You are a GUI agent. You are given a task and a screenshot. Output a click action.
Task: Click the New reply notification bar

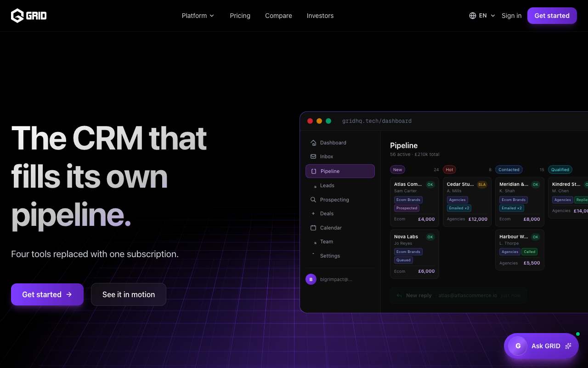point(458,295)
